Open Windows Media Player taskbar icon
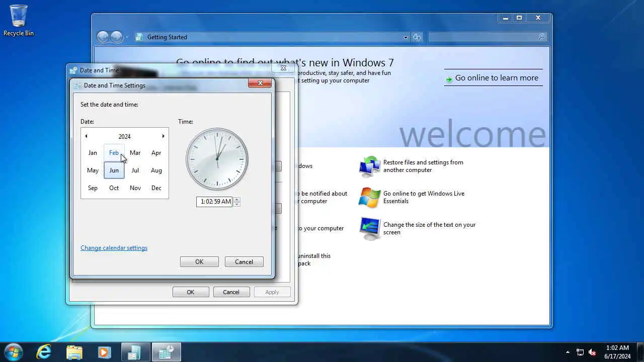This screenshot has width=644, height=362. tap(104, 352)
